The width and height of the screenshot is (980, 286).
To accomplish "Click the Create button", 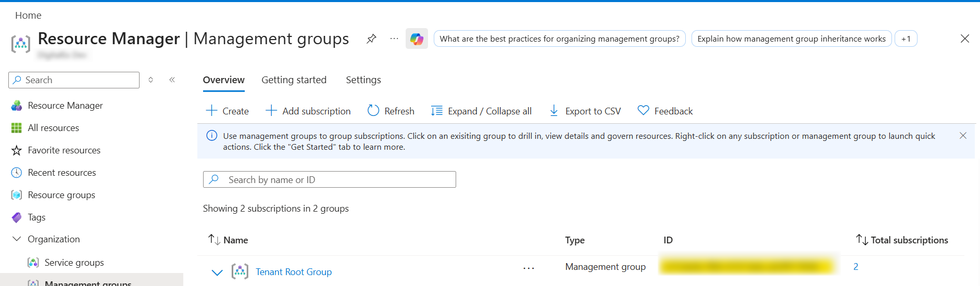I will [x=228, y=111].
